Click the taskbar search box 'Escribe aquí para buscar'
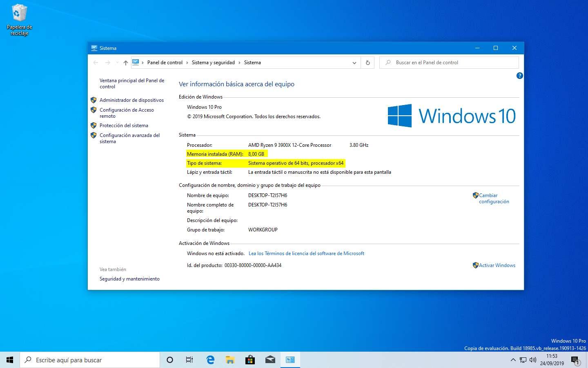Screen dimensions: 588x368 [90, 360]
